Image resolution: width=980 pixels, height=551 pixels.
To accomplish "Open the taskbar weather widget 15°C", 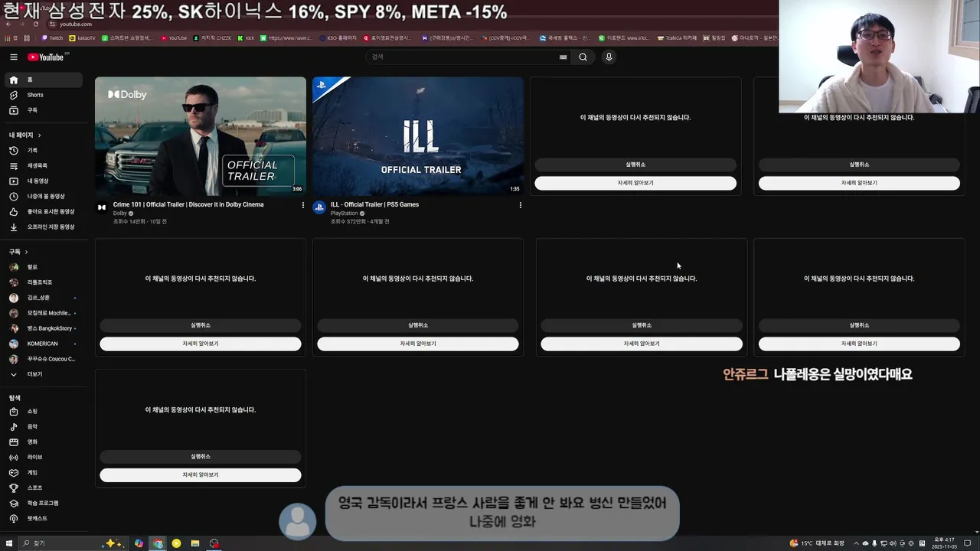I will (x=818, y=543).
